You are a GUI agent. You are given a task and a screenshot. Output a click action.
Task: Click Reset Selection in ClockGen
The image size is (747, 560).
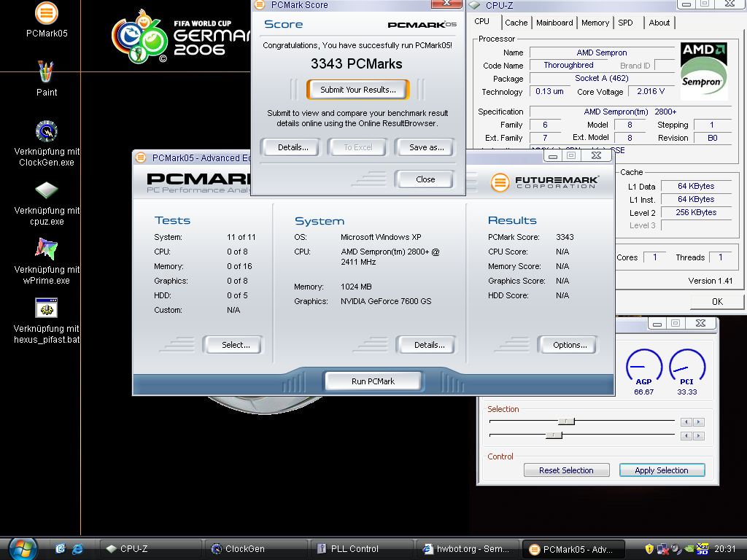tap(566, 470)
